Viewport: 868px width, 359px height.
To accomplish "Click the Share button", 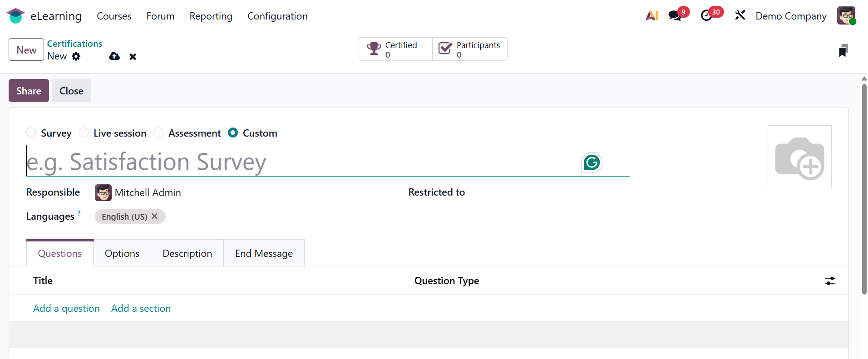I will coord(29,91).
